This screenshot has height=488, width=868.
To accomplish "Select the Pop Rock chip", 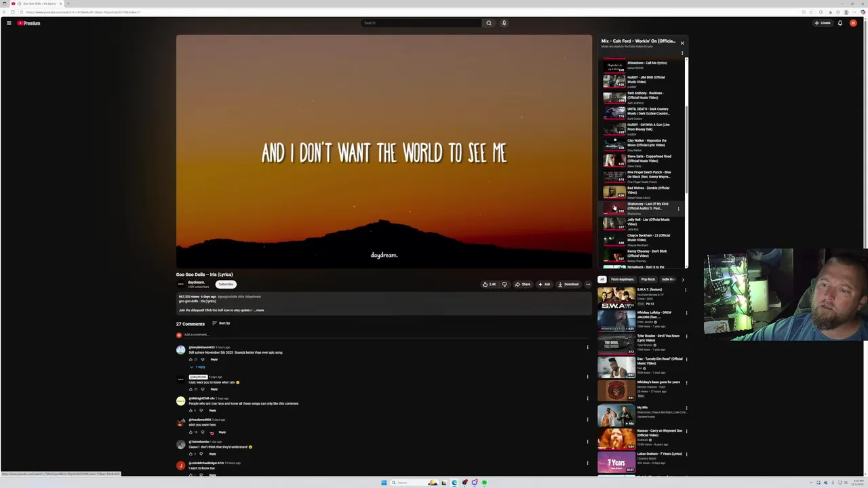I will pyautogui.click(x=648, y=279).
